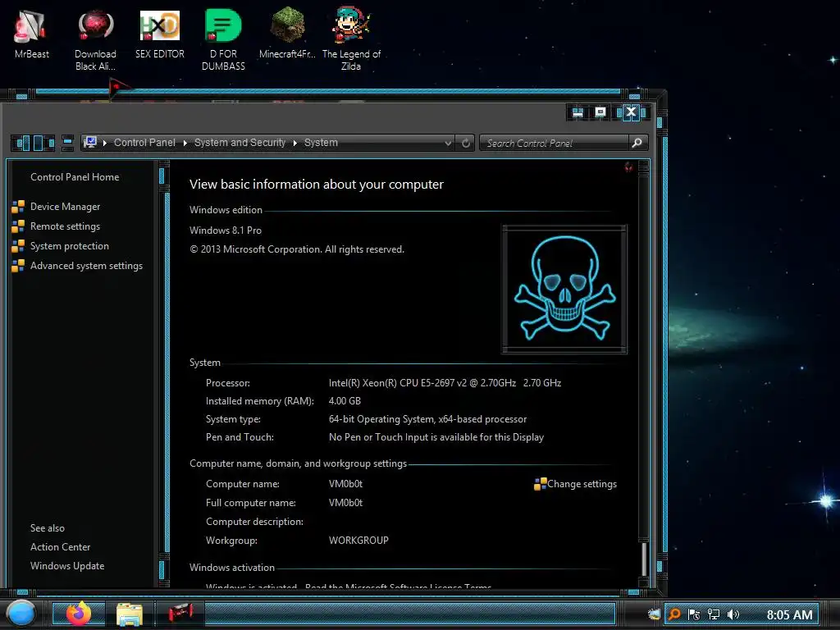The image size is (840, 630).
Task: Click the shield icon beside Remote settings
Action: point(18,226)
